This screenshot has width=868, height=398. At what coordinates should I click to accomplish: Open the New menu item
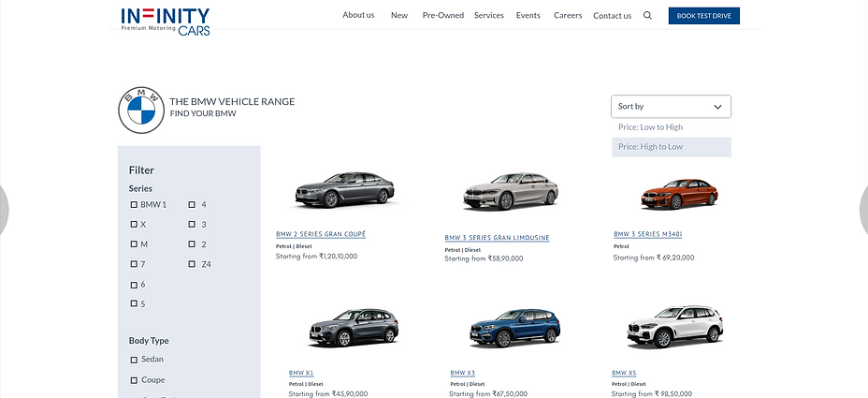point(399,16)
